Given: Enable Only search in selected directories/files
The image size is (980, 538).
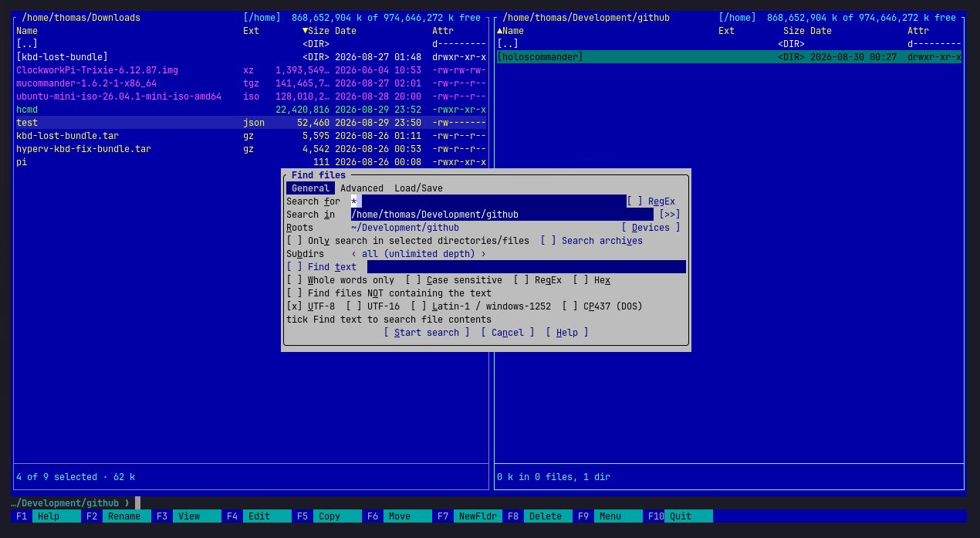Looking at the screenshot, I should (407, 241).
